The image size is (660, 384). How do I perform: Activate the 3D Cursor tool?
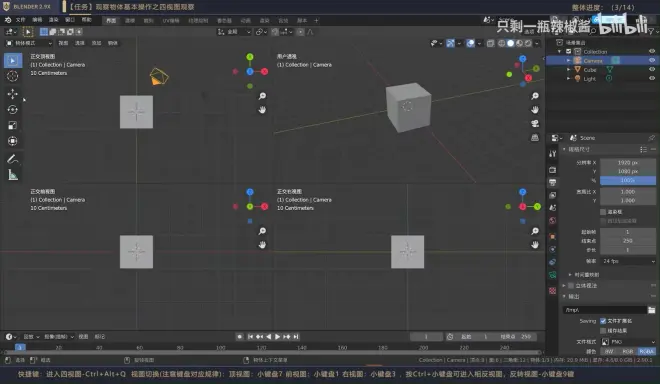[13, 76]
